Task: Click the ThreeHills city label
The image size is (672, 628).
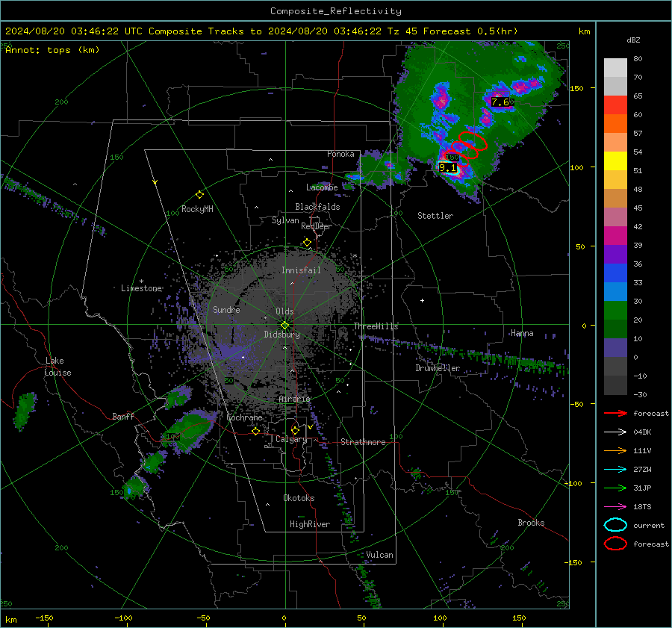Action: 376,326
